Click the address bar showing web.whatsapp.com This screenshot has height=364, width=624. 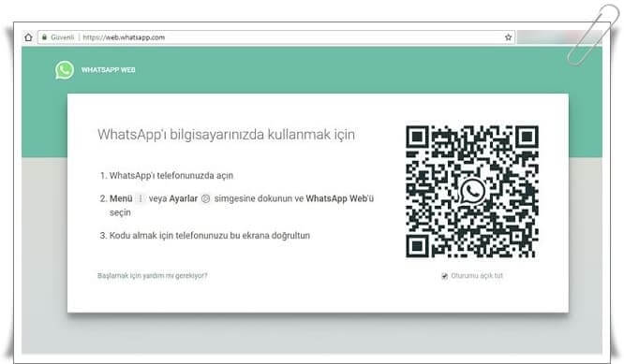click(276, 37)
